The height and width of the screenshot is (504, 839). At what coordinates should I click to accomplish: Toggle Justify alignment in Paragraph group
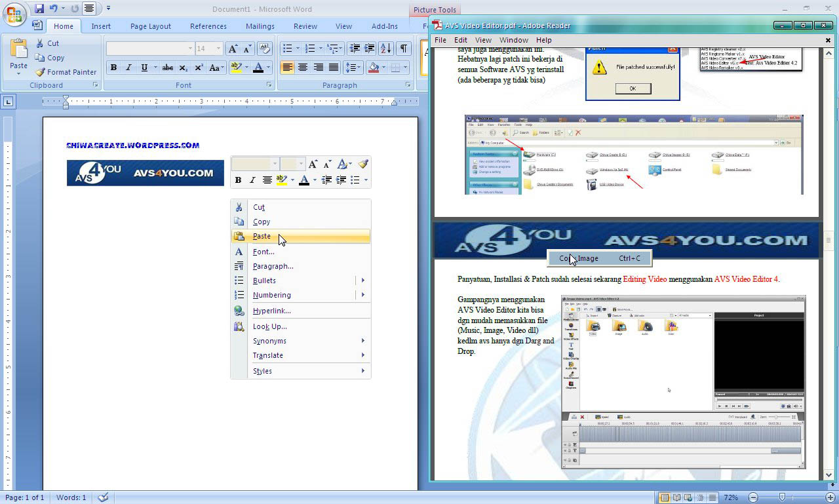(334, 68)
